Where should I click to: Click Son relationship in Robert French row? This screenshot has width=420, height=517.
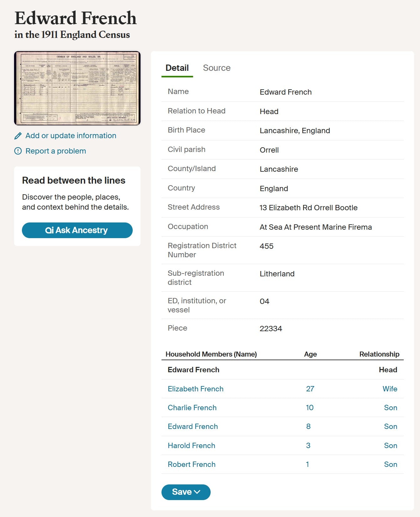click(391, 464)
